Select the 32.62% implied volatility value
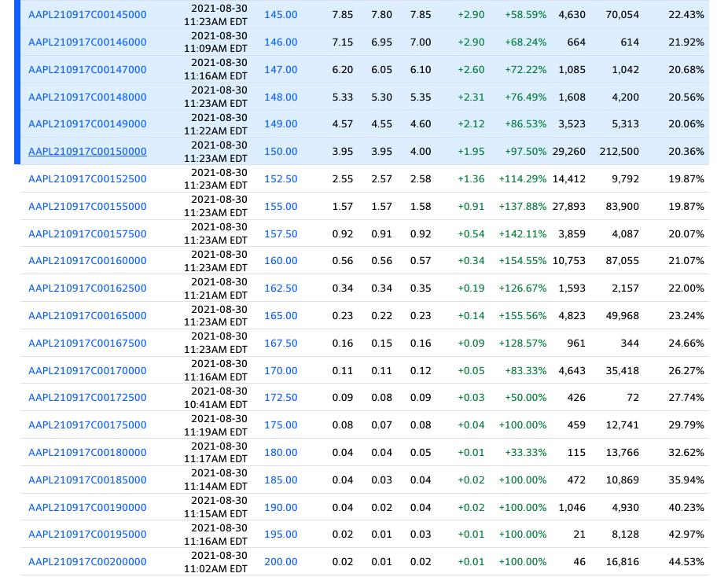Screen dimensions: 728x577 (686, 452)
